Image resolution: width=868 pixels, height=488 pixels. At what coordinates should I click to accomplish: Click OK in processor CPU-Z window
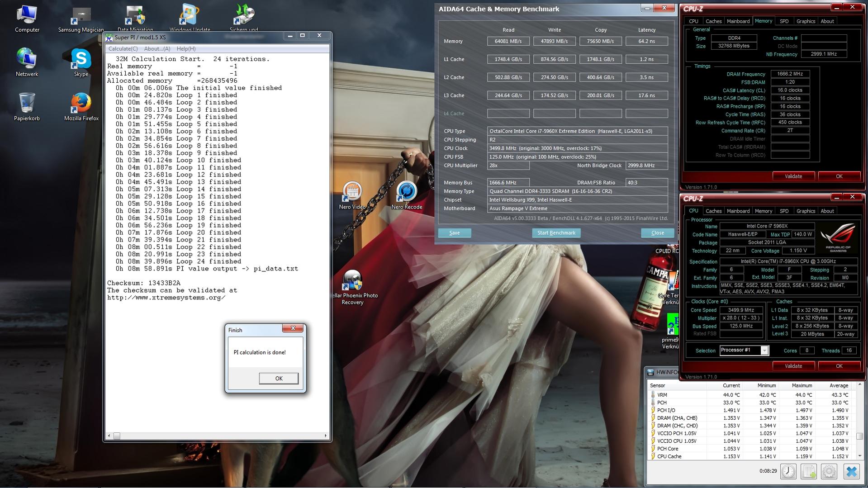point(839,366)
